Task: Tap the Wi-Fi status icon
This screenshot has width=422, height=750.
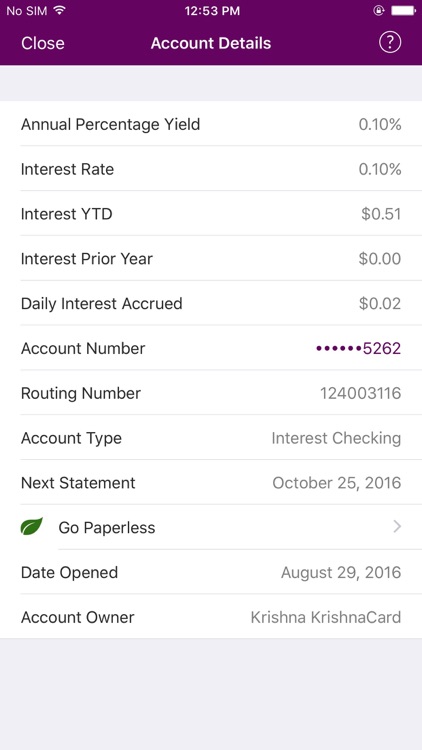Action: pyautogui.click(x=59, y=11)
